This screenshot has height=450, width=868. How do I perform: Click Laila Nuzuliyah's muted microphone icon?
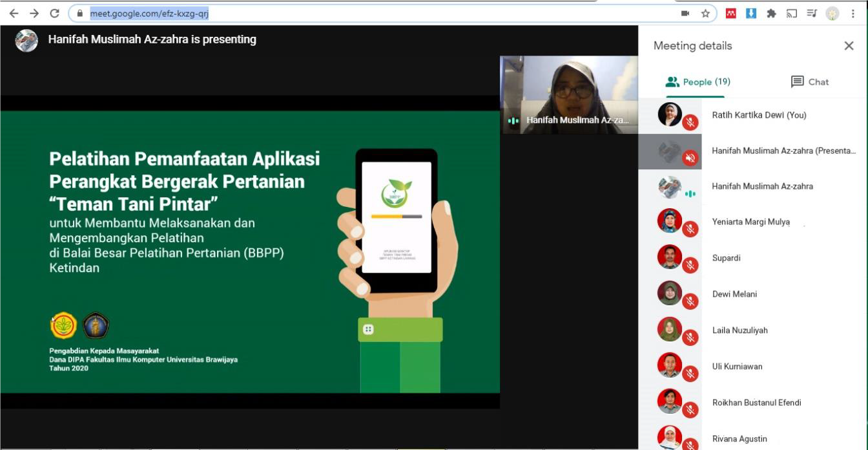[x=690, y=337]
